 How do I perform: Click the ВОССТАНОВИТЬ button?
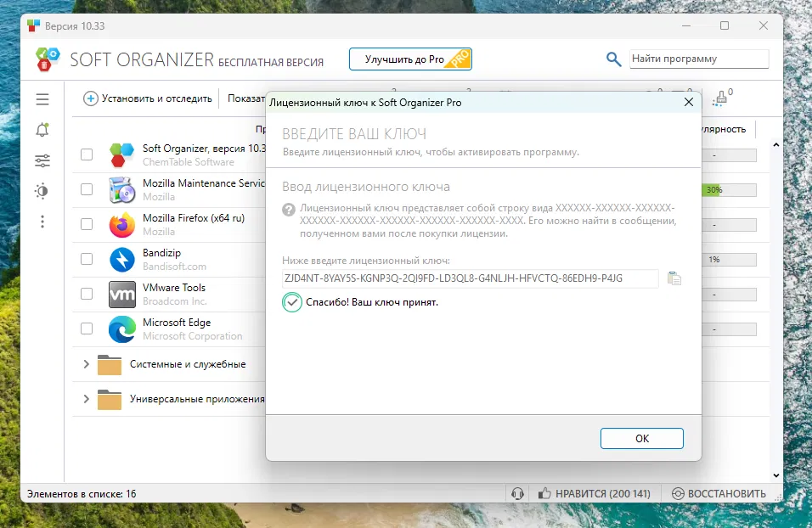point(719,493)
